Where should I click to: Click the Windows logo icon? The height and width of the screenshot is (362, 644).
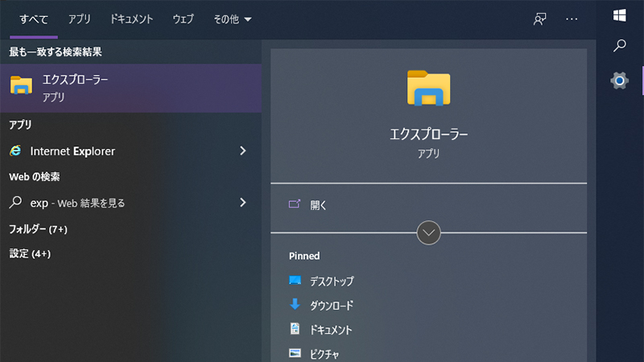click(619, 15)
